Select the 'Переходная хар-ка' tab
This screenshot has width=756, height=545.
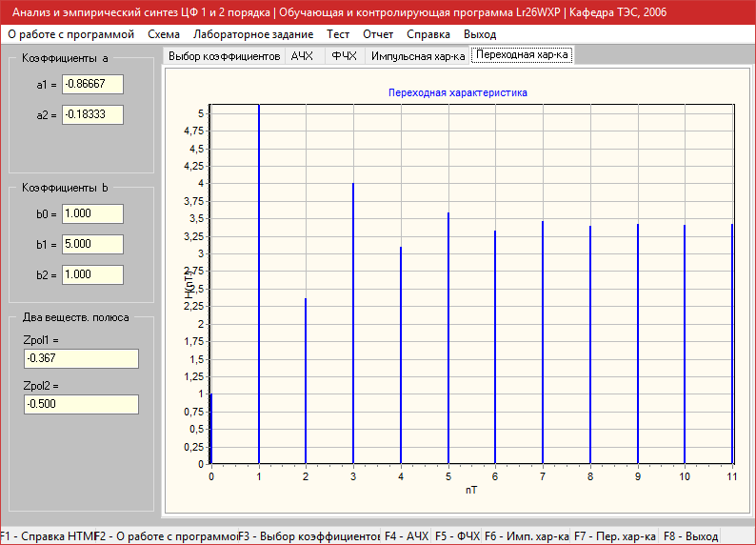tap(522, 54)
